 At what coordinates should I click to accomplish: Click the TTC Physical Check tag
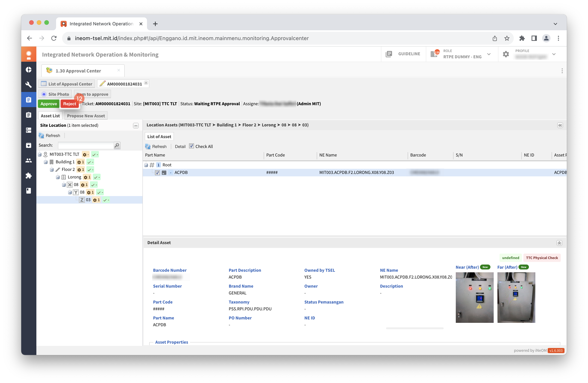coord(542,258)
